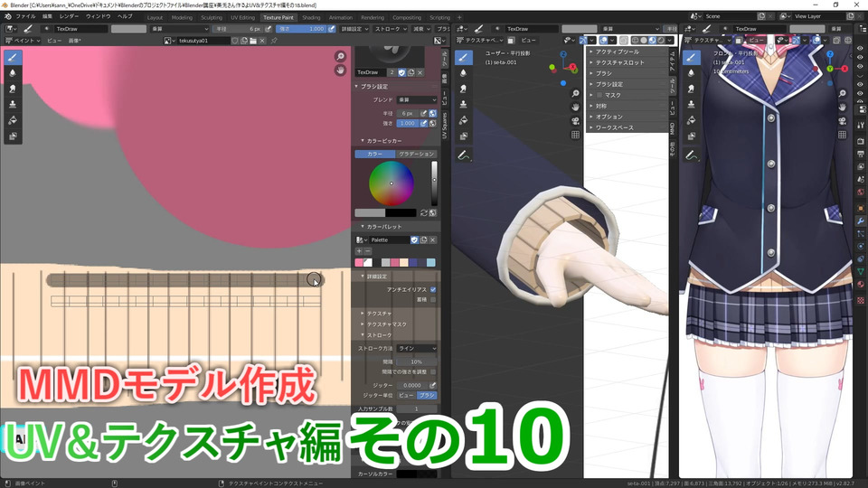Toggle the pin icon next to tekusutya01
This screenshot has width=868, height=488.
[274, 41]
